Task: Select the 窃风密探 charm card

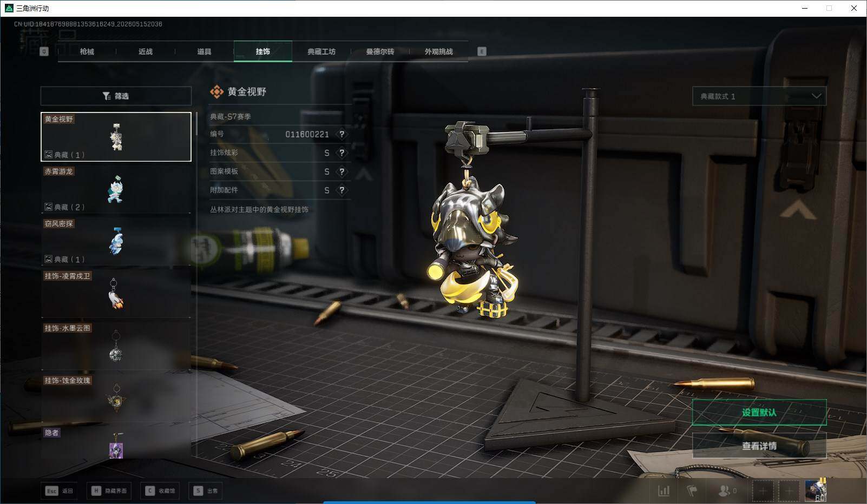Action: click(x=116, y=241)
